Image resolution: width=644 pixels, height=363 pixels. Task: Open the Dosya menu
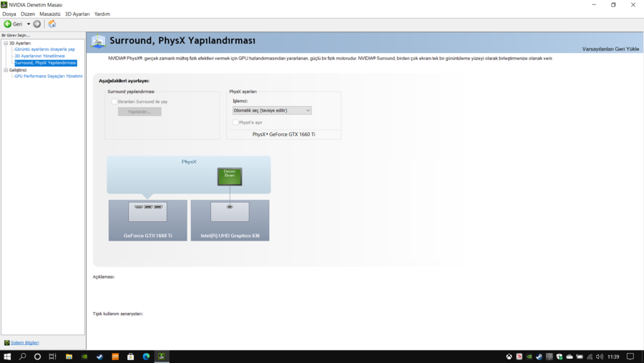tap(9, 14)
